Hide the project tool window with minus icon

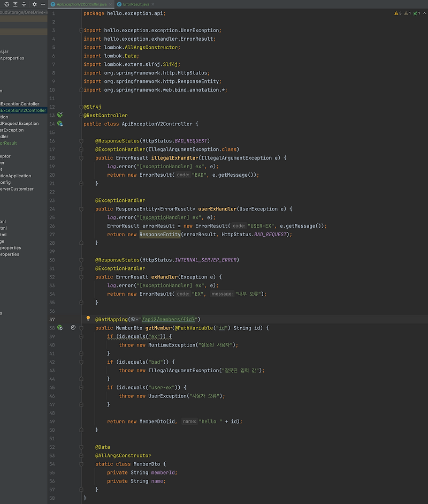coord(43,4)
